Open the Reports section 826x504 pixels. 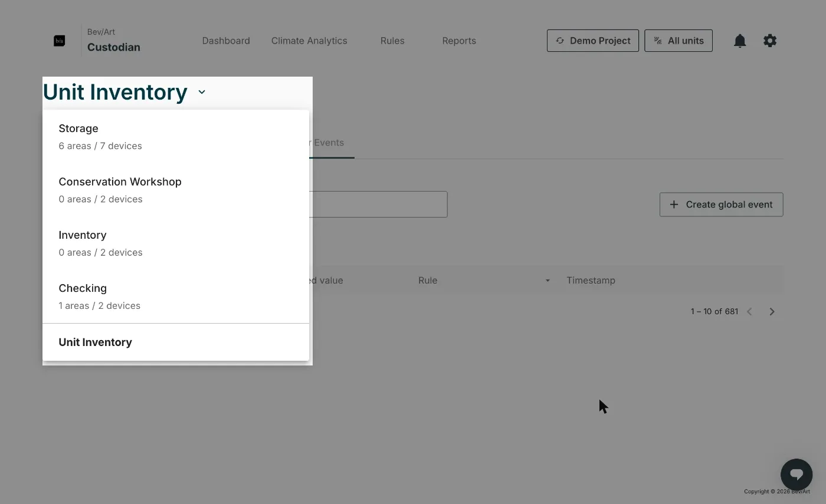pyautogui.click(x=459, y=41)
